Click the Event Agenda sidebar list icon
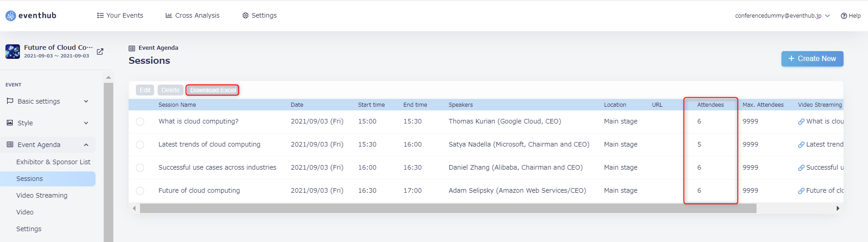The width and height of the screenshot is (868, 242). [10, 144]
